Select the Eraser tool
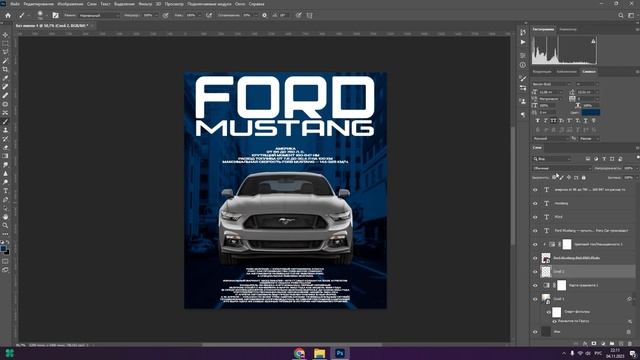The image size is (640, 360). (5, 147)
